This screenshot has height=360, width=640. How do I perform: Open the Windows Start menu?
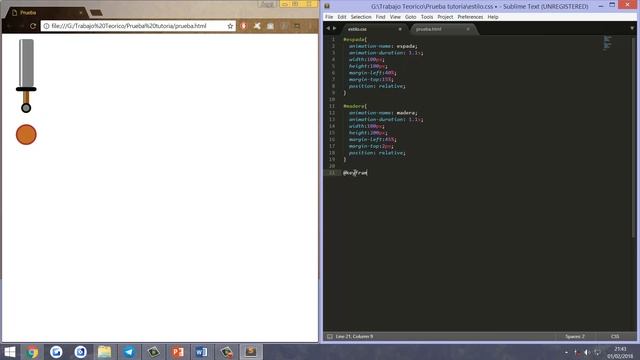tap(9, 352)
